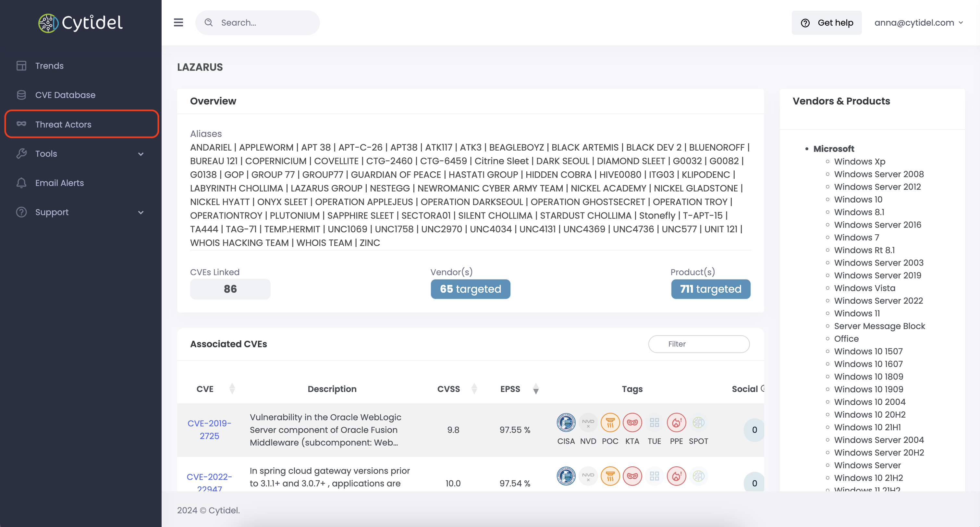Image resolution: width=980 pixels, height=527 pixels.
Task: Open CVE Database in the sidebar
Action: tap(81, 95)
